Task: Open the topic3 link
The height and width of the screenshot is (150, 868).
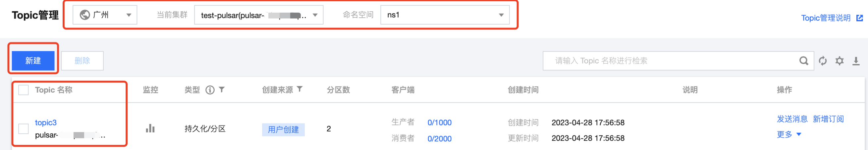Action: click(x=46, y=123)
